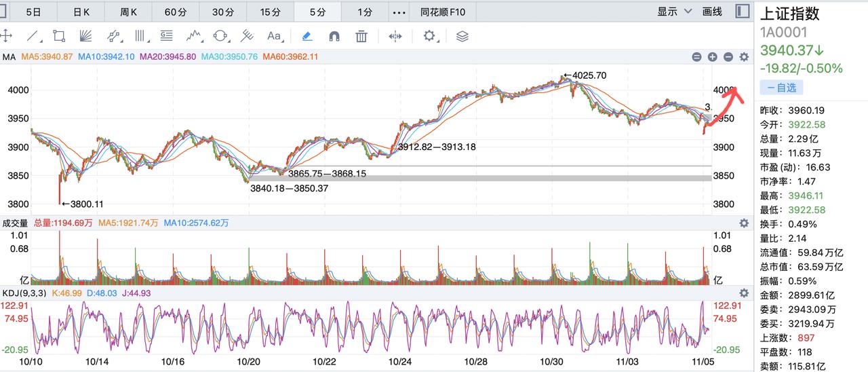
Task: Click the 3912.82—3913.18 gap label
Action: 437,147
